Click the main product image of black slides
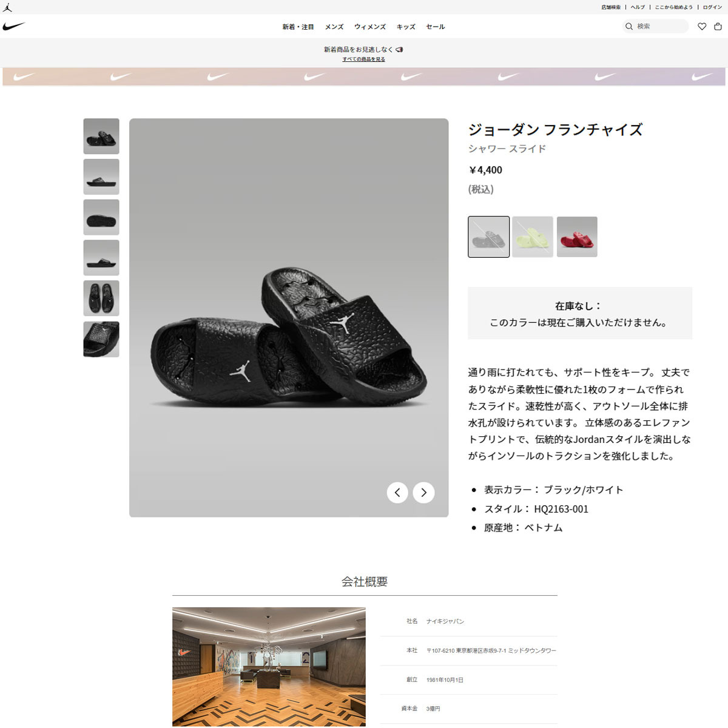The image size is (728, 728). tap(289, 318)
